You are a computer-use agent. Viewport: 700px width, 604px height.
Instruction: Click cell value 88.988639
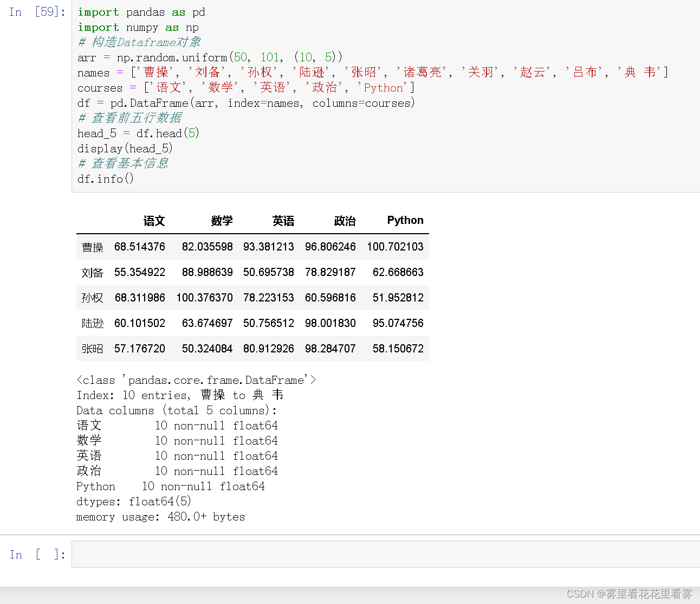[208, 272]
